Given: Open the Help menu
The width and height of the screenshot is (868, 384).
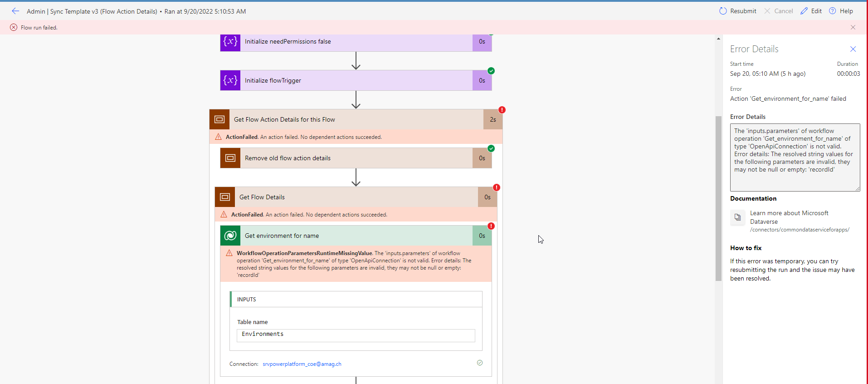Looking at the screenshot, I should 841,11.
